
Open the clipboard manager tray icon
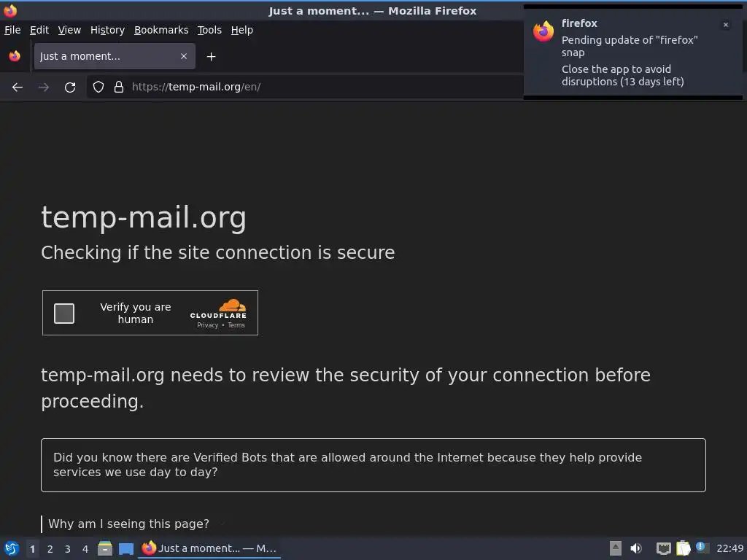[683, 548]
